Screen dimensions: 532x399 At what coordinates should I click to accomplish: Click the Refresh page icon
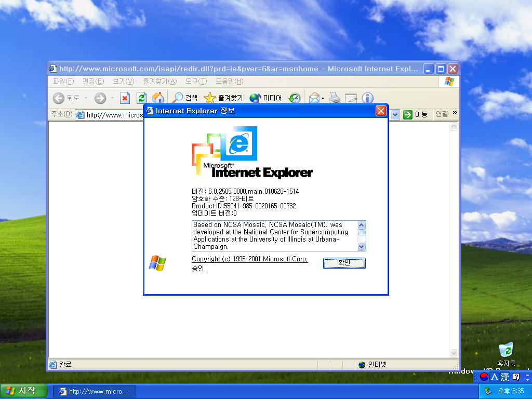[141, 98]
